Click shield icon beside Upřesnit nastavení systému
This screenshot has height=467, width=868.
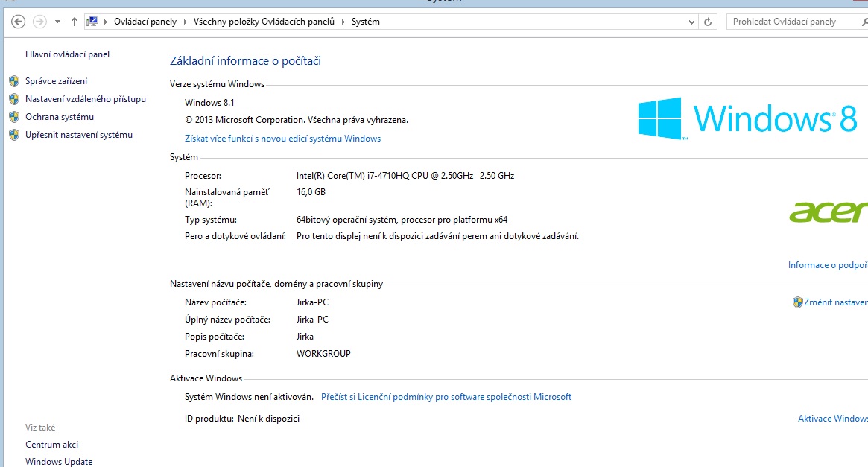[14, 135]
